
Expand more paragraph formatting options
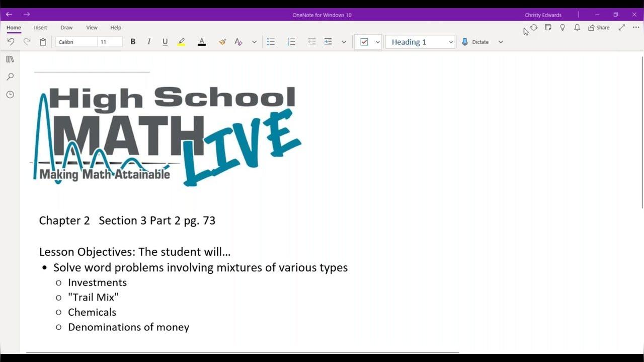344,42
